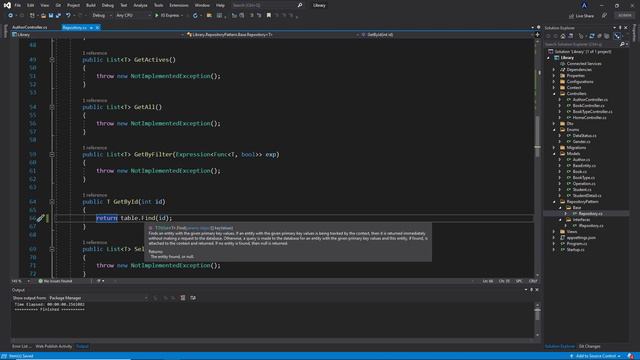Screen dimensions: 640x360
Task: Click 1 reference link above GetById
Action: (x=95, y=195)
